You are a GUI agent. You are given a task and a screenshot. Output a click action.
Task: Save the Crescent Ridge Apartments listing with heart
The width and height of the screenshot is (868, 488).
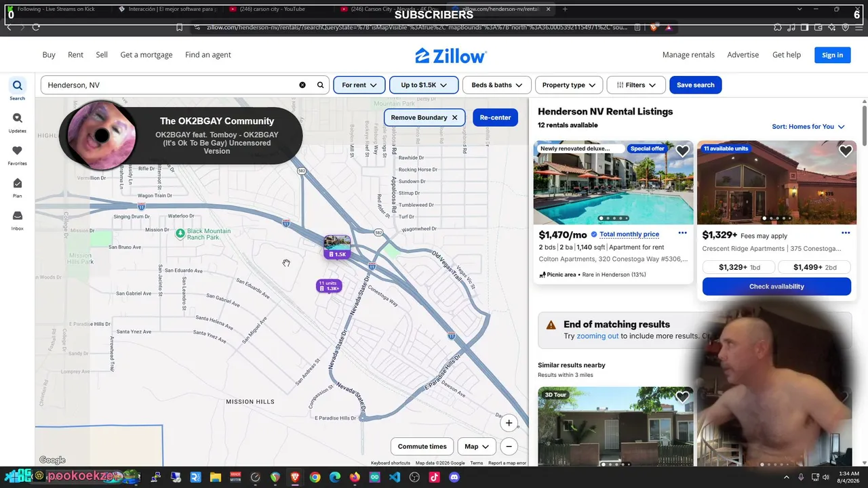(846, 151)
